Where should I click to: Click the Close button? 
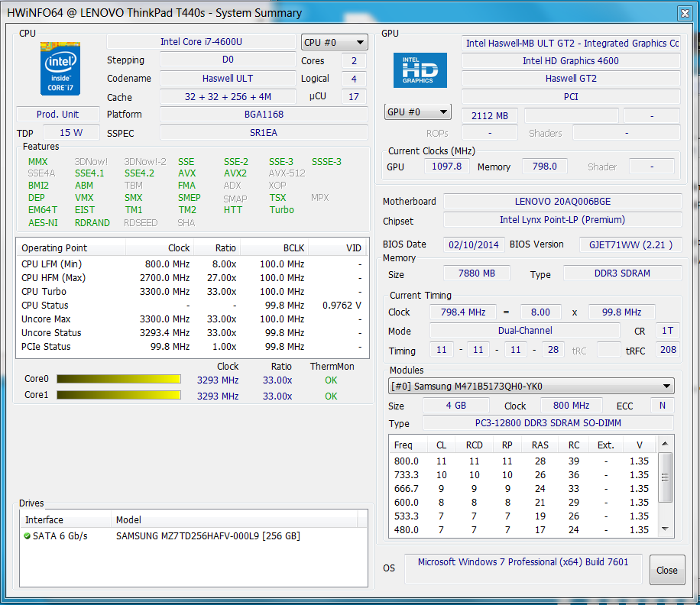pos(667,570)
